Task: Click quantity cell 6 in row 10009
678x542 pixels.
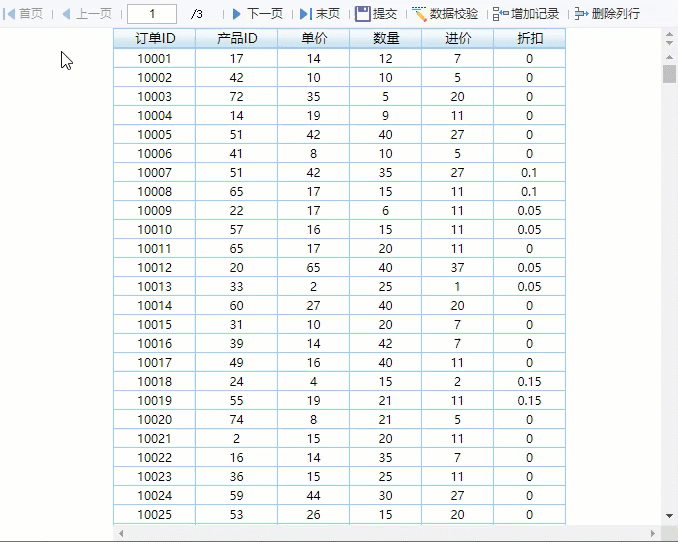Action: [x=386, y=211]
